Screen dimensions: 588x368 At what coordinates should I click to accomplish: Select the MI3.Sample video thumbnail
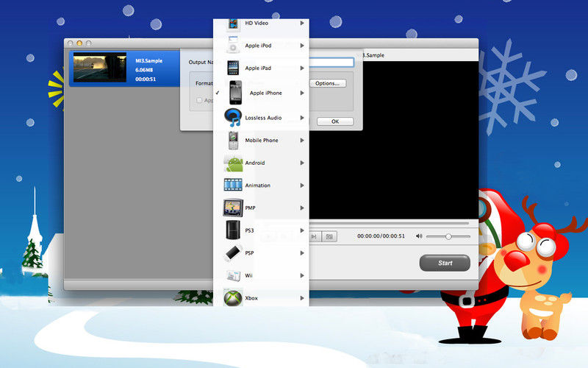(100, 67)
